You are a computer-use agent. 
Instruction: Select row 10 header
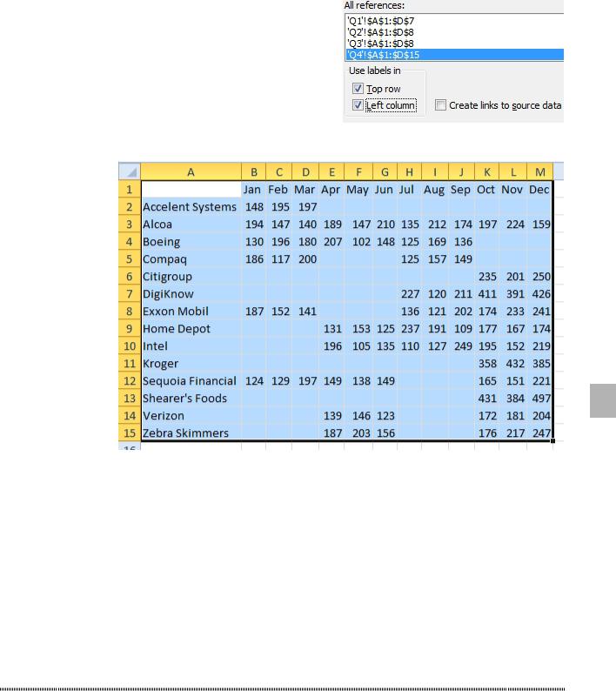(130, 346)
